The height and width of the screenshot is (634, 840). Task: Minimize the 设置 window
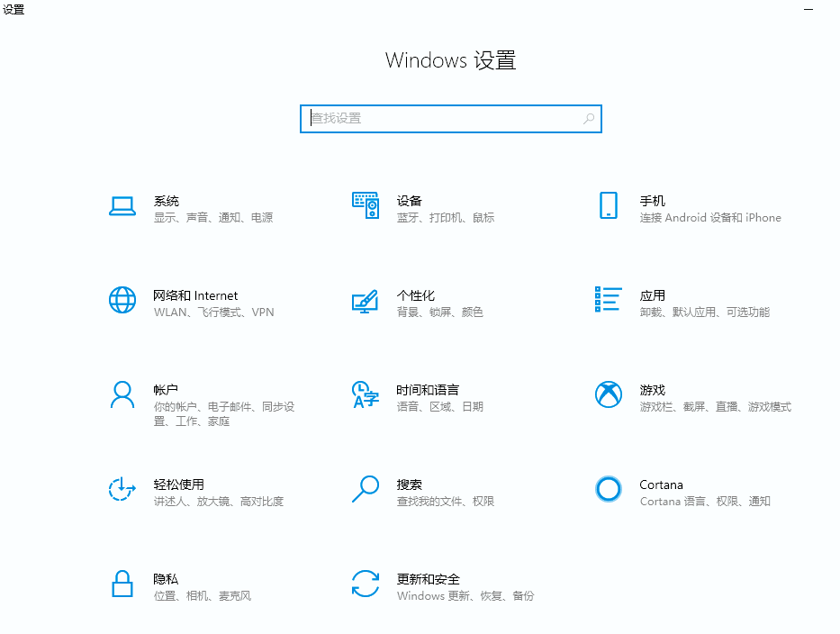(808, 9)
